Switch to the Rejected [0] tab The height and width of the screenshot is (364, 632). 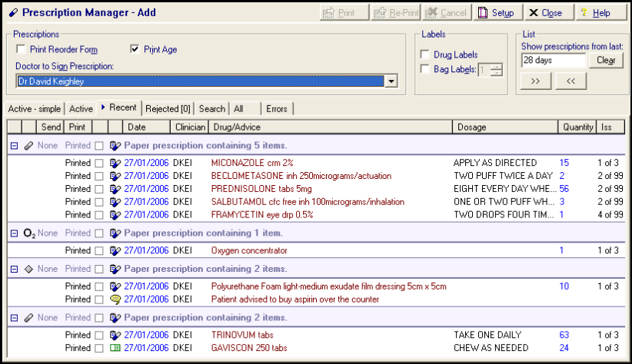point(169,108)
